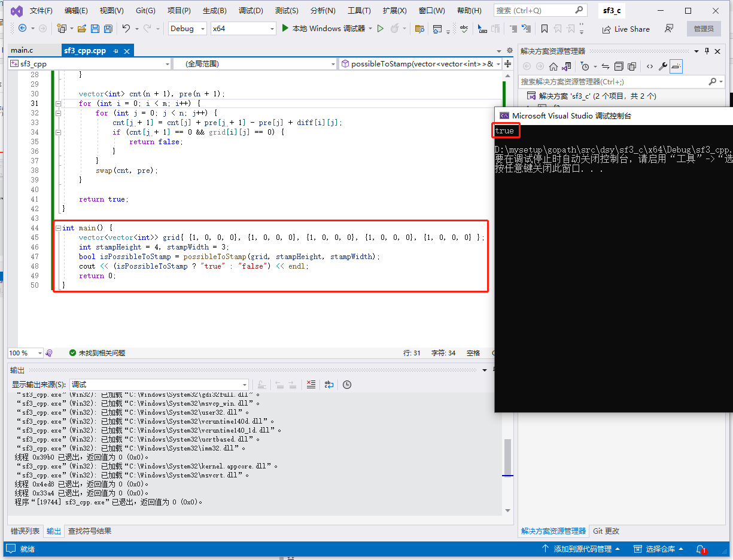
Task: Click the Output panel vertical scrollbar thumb
Action: pos(507,456)
